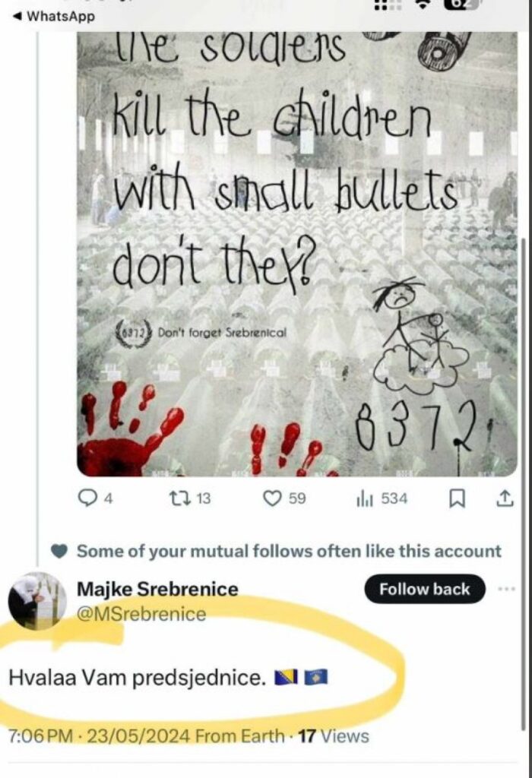This screenshot has width=532, height=778.
Task: Tap the "Hvalaa Vam predsjednice" tweet text
Action: click(137, 678)
